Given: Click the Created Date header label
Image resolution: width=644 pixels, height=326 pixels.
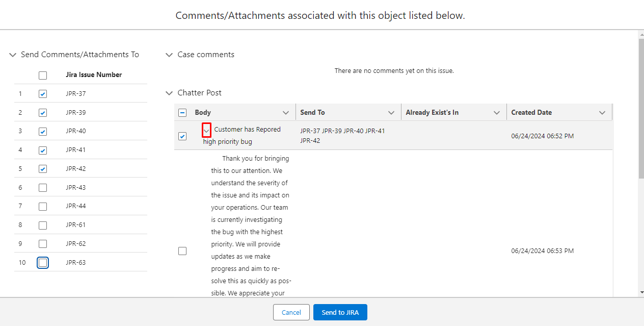Looking at the screenshot, I should point(531,113).
